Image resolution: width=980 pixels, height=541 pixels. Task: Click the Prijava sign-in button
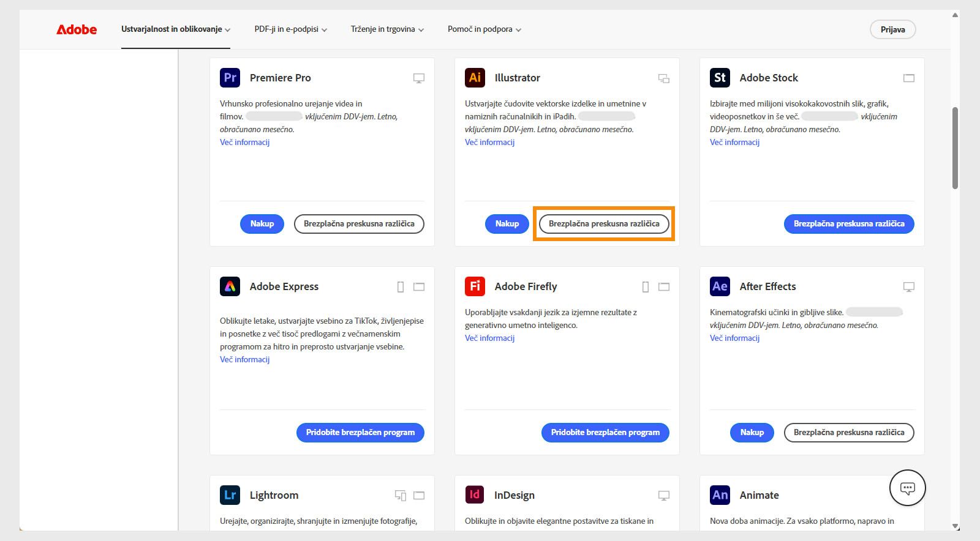(892, 29)
